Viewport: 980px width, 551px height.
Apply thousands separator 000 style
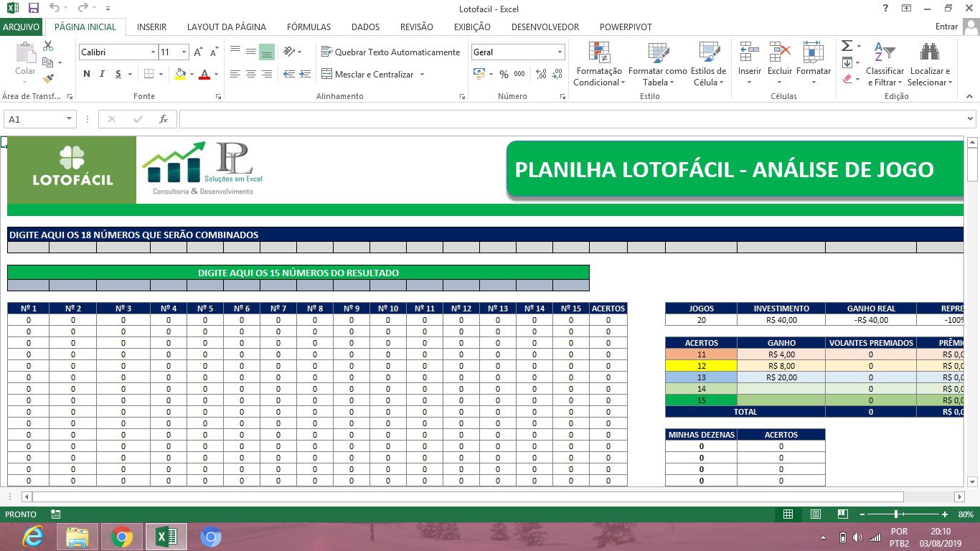point(519,74)
